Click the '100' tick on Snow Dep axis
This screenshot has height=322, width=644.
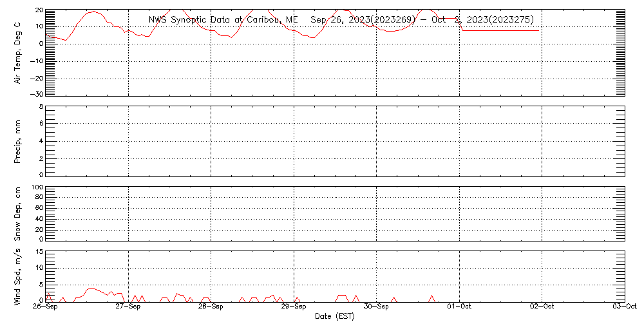tap(37, 187)
